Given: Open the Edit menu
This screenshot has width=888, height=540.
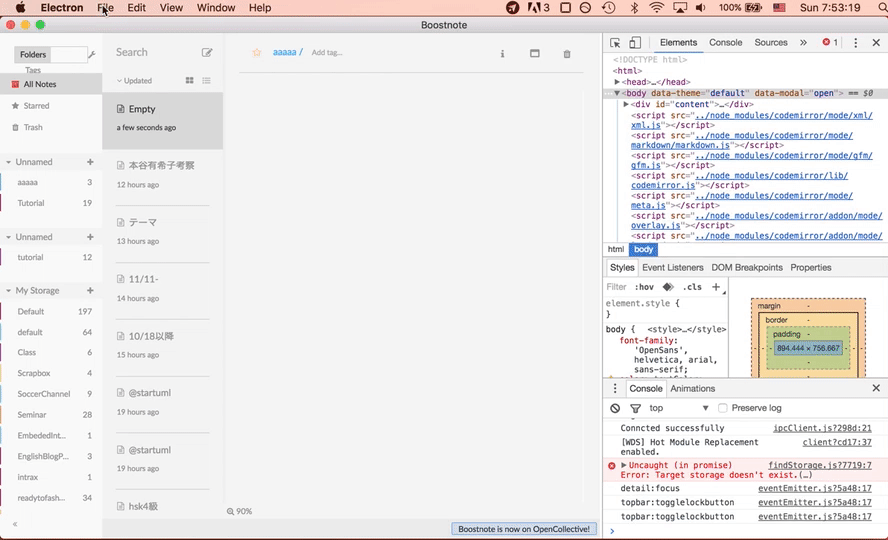Looking at the screenshot, I should tap(136, 8).
